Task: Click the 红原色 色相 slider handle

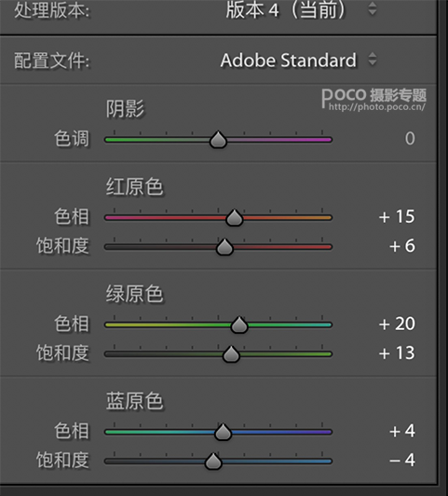Action: (234, 217)
